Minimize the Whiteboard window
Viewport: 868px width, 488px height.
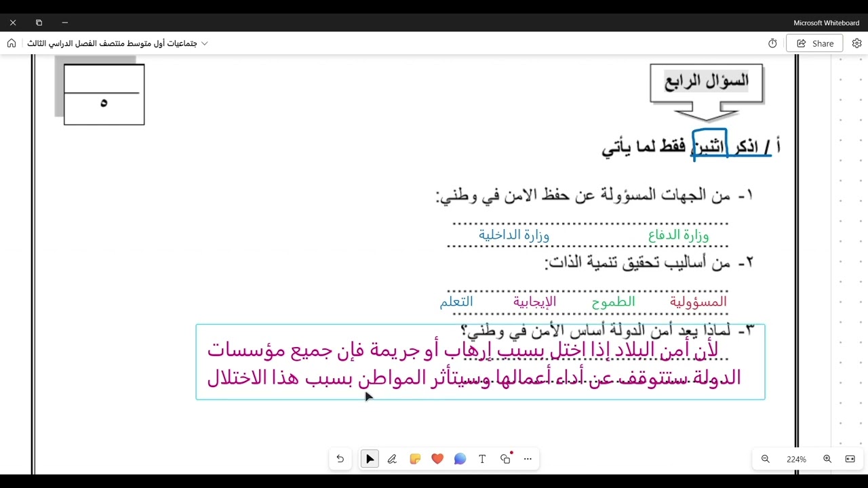(x=64, y=22)
